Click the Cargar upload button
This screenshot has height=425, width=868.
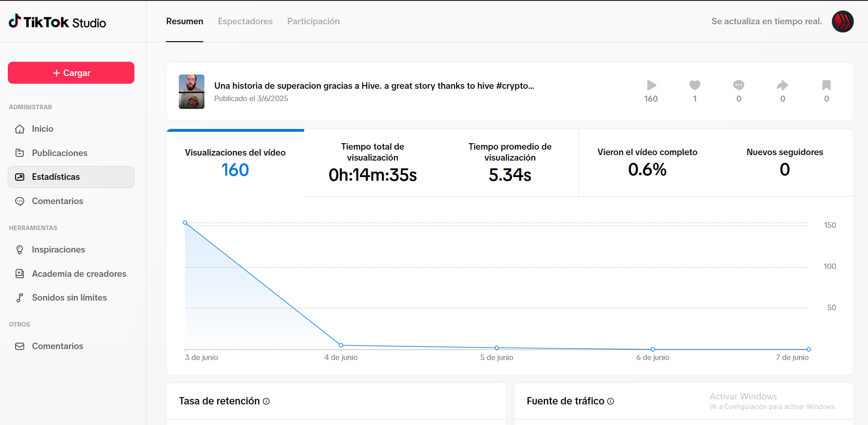71,73
